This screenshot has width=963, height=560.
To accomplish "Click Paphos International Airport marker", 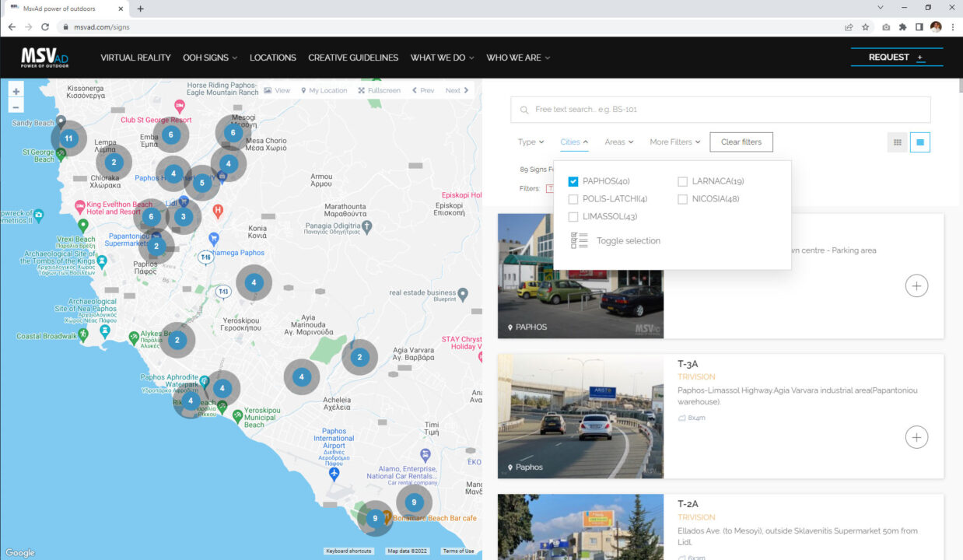I will (334, 474).
